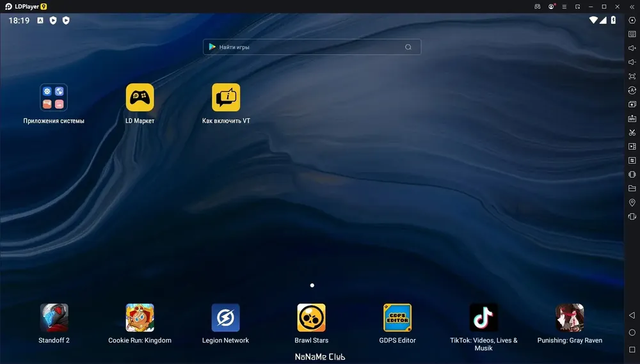Screen dimensions: 640x364
Task: Open the operation recorder (A sync icon)
Action: pos(632,90)
